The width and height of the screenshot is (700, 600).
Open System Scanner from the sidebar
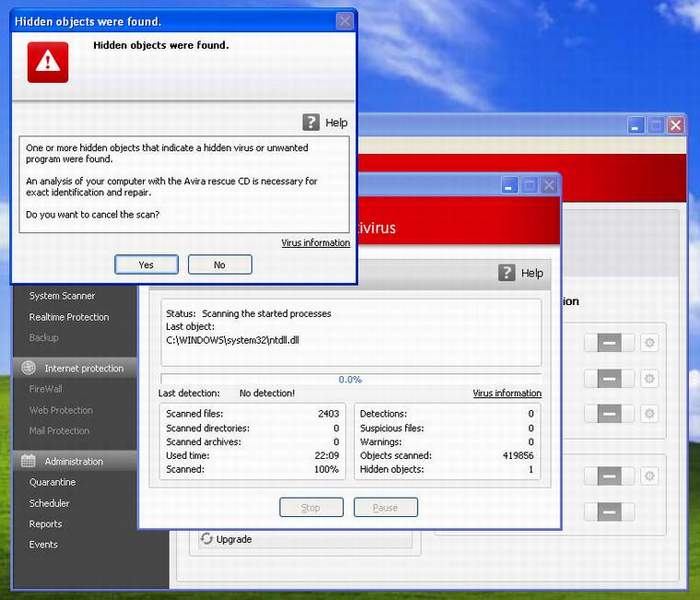point(62,296)
